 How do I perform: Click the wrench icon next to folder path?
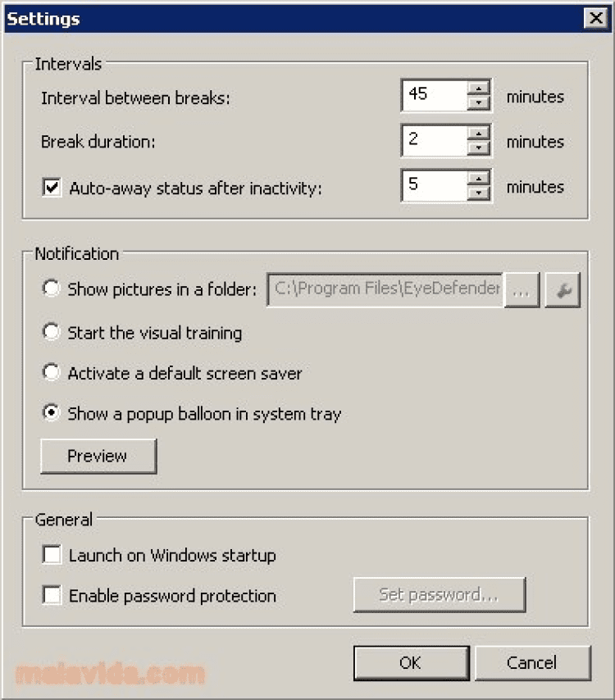coord(563,290)
